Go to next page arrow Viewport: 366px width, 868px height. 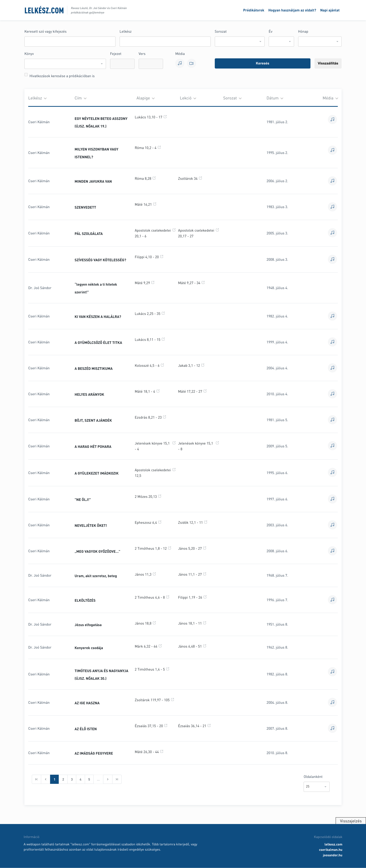point(108,779)
